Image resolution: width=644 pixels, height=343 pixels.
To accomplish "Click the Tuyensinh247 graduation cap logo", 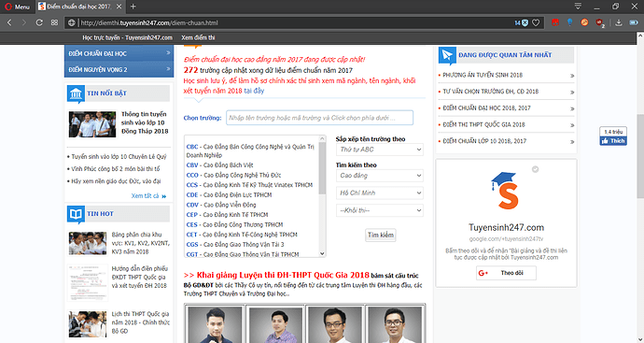I will (506, 191).
